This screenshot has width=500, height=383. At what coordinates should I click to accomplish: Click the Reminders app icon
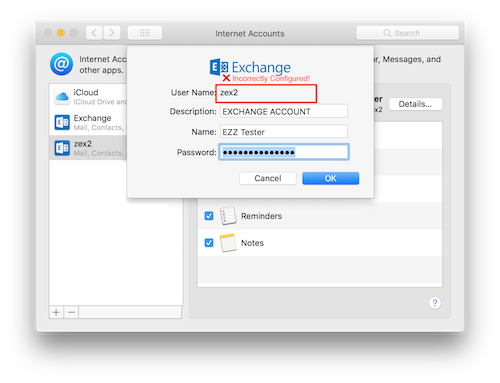coord(228,216)
